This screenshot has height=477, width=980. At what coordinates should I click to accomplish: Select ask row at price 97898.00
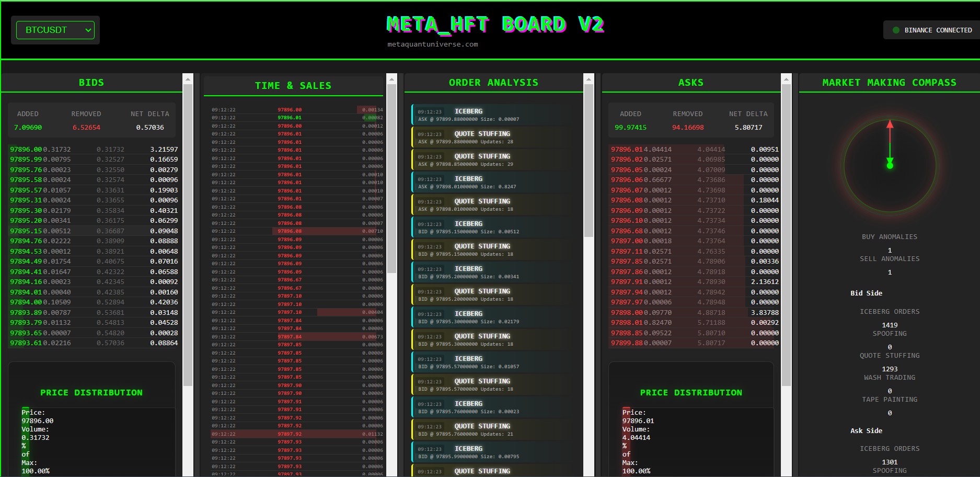695,313
